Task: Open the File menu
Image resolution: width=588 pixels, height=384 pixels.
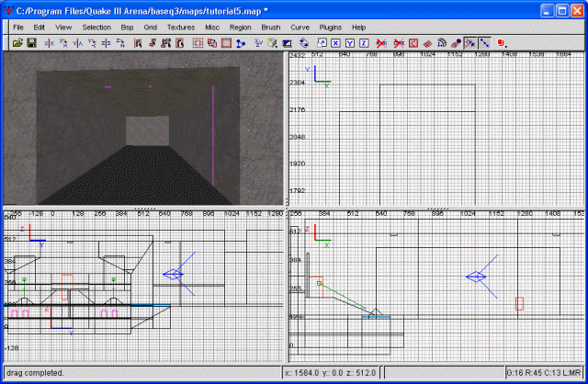Action: pyautogui.click(x=18, y=28)
